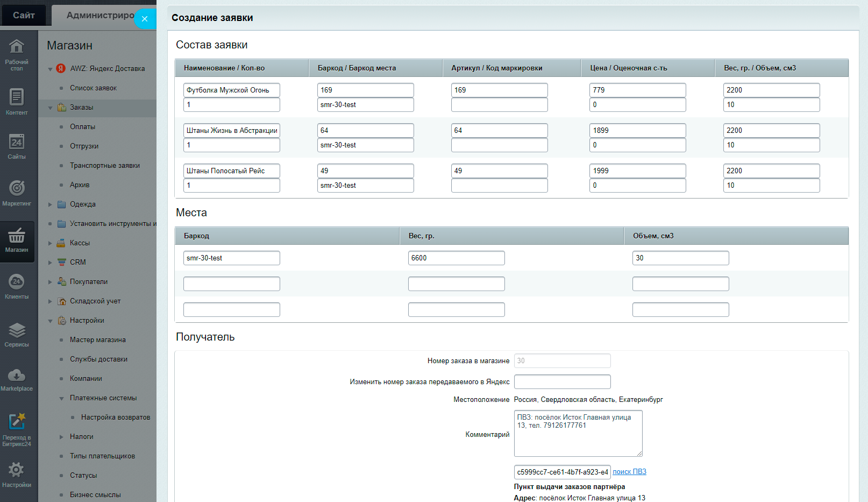This screenshot has width=868, height=502.
Task: Click the Покупатели icon in the tree
Action: [x=62, y=281]
